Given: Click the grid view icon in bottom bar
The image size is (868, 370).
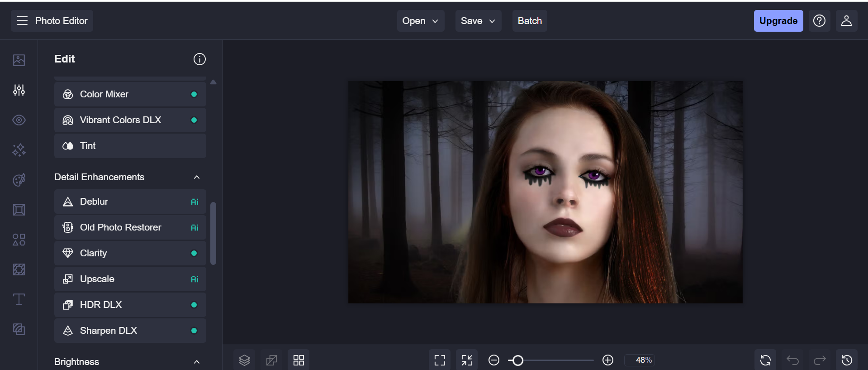Looking at the screenshot, I should [299, 360].
